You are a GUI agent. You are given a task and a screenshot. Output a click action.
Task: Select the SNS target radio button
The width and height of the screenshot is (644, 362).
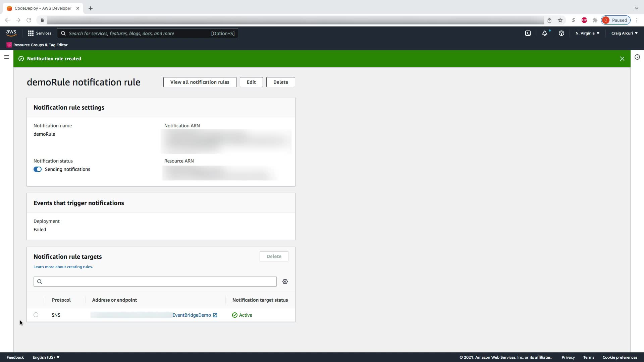tap(36, 315)
